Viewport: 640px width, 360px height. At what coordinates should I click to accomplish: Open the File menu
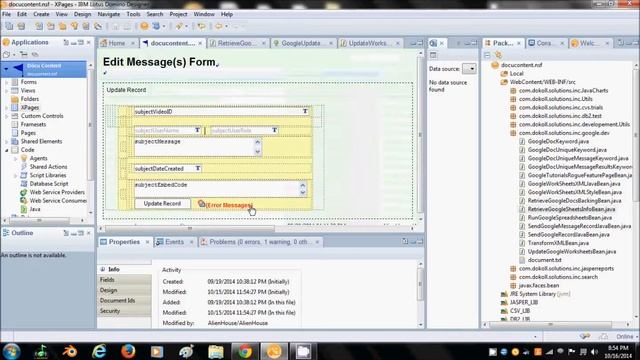(x=7, y=14)
